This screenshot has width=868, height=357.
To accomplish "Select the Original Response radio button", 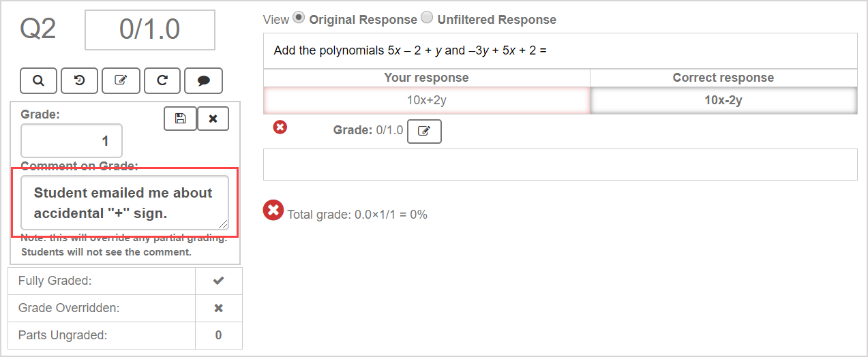I will pos(299,18).
